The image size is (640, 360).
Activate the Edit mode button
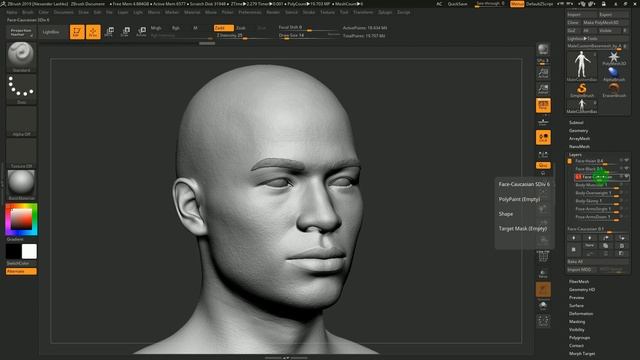coord(77,32)
